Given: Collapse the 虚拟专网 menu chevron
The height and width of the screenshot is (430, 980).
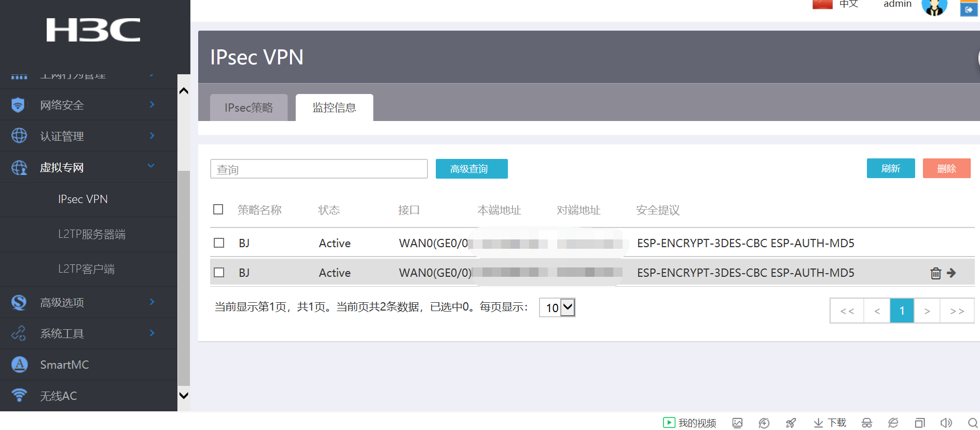Looking at the screenshot, I should click(x=151, y=166).
